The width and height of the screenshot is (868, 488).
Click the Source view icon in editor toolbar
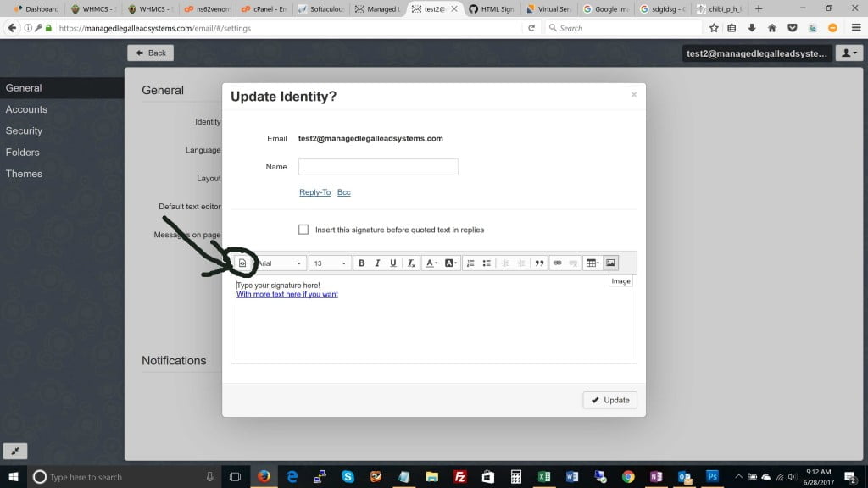[x=242, y=263]
